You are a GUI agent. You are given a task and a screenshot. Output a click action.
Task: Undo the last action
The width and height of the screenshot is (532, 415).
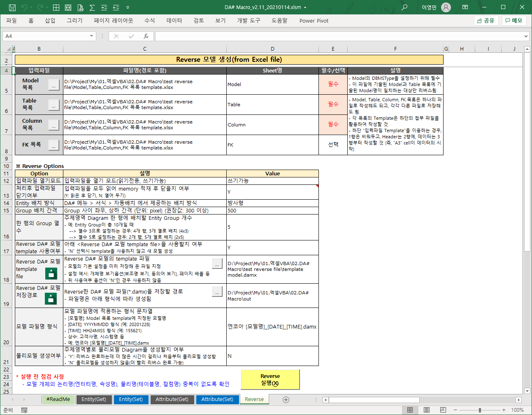(x=24, y=7)
